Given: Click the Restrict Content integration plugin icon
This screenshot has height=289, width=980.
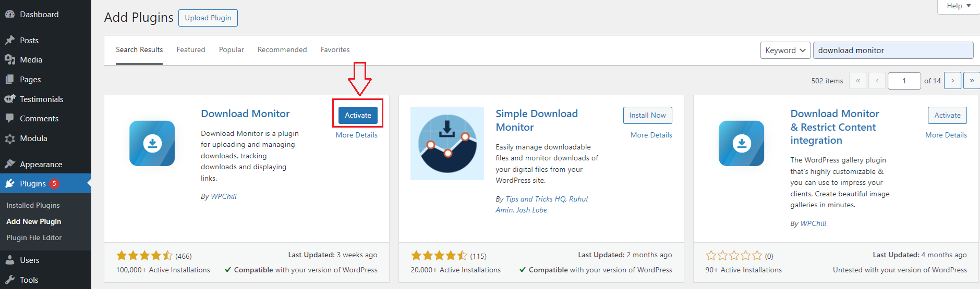Looking at the screenshot, I should pos(742,143).
